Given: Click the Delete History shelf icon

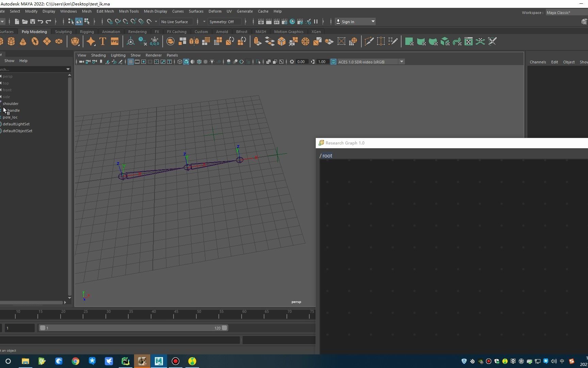Looking at the screenshot, I should coord(143,42).
